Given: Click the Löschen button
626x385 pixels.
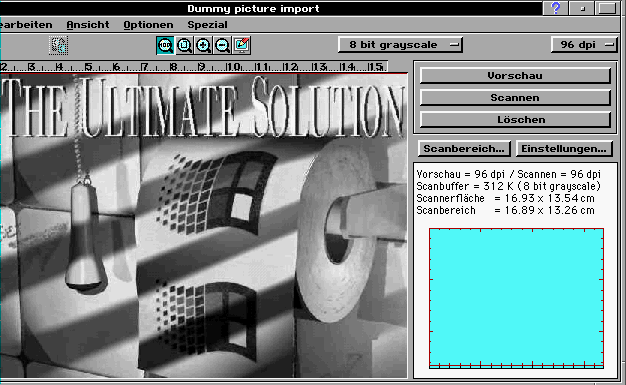Looking at the screenshot, I should click(515, 119).
